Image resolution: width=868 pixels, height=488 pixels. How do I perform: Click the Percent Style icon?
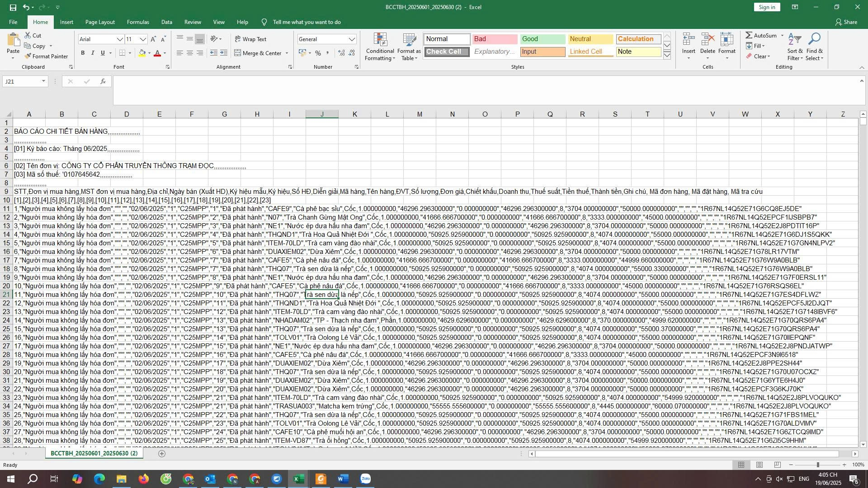pyautogui.click(x=318, y=53)
